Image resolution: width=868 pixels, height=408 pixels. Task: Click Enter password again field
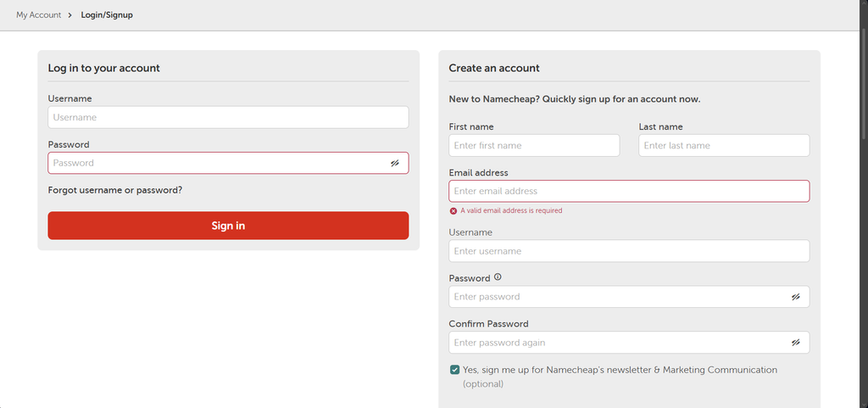tap(630, 343)
